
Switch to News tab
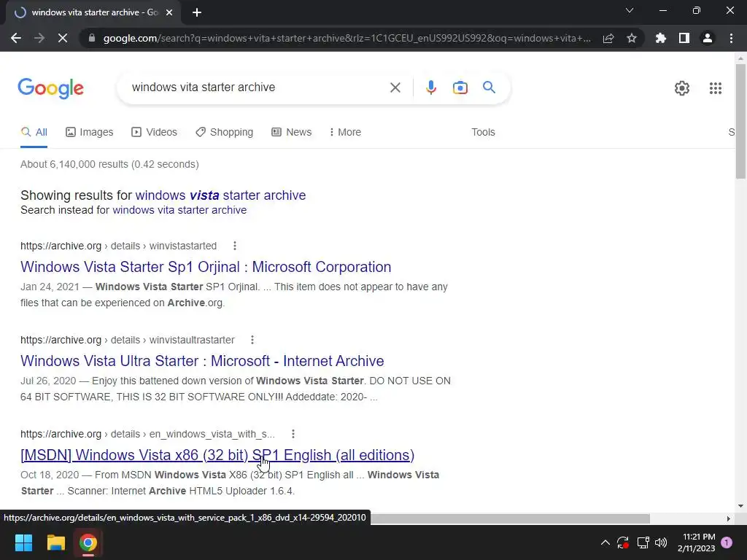pos(292,133)
